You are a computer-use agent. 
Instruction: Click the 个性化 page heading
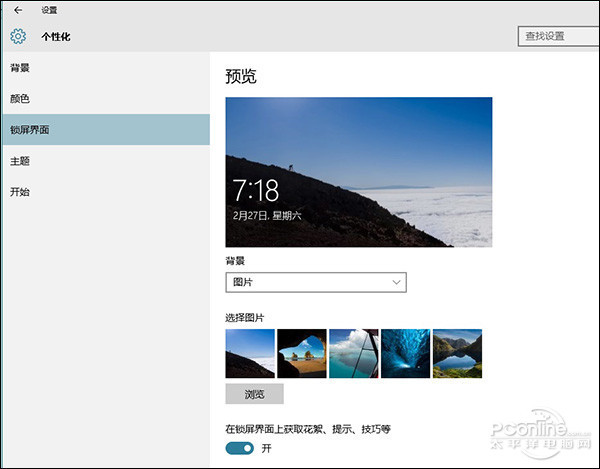pos(56,37)
